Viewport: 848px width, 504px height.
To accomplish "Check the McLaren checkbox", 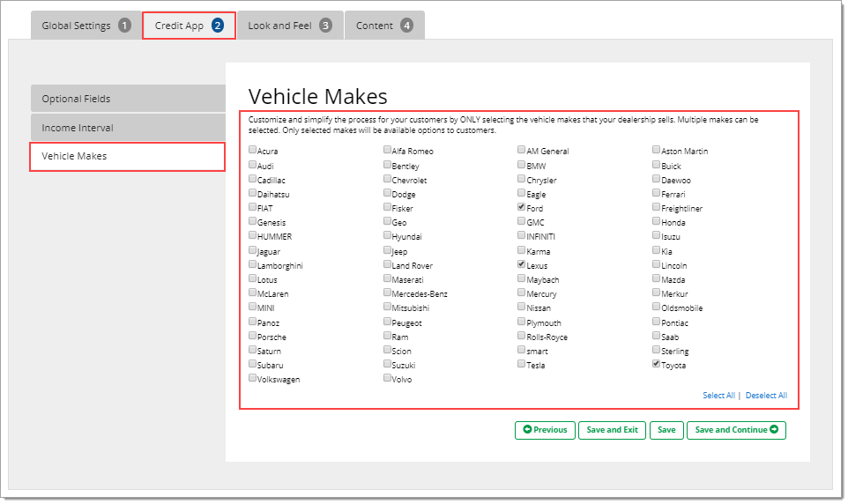I will coord(253,292).
